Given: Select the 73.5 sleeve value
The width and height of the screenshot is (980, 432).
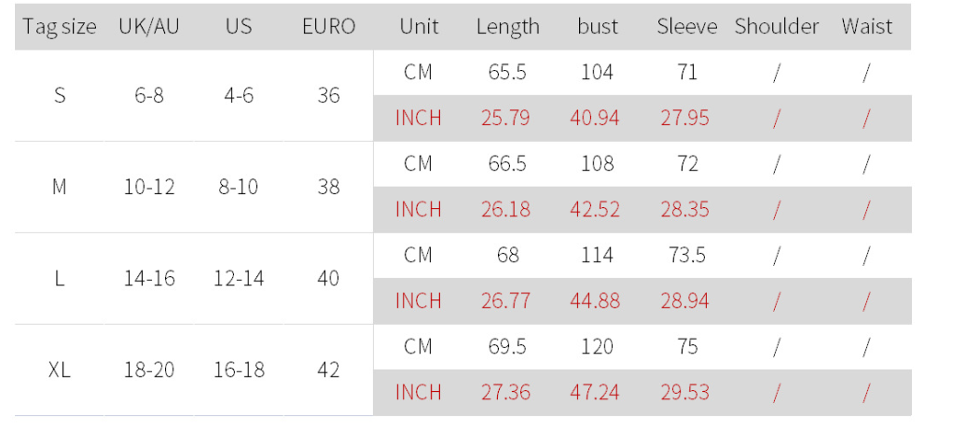Looking at the screenshot, I should pyautogui.click(x=687, y=256).
